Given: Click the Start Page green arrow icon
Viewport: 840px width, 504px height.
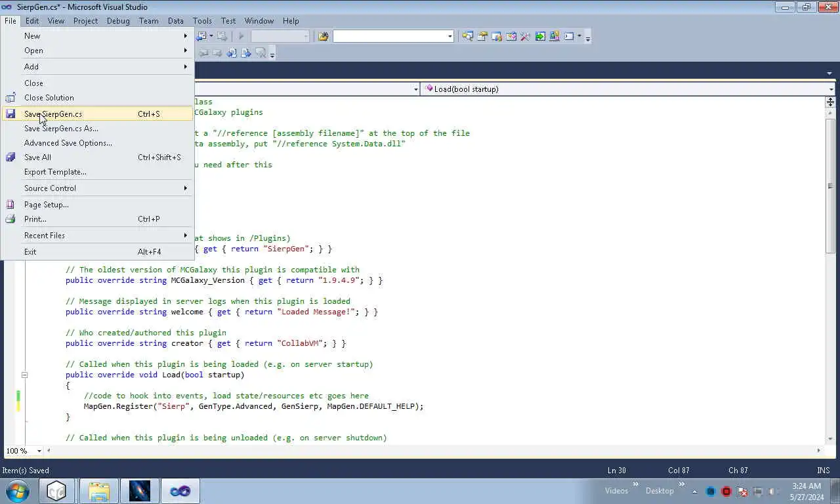Looking at the screenshot, I should pyautogui.click(x=540, y=36).
